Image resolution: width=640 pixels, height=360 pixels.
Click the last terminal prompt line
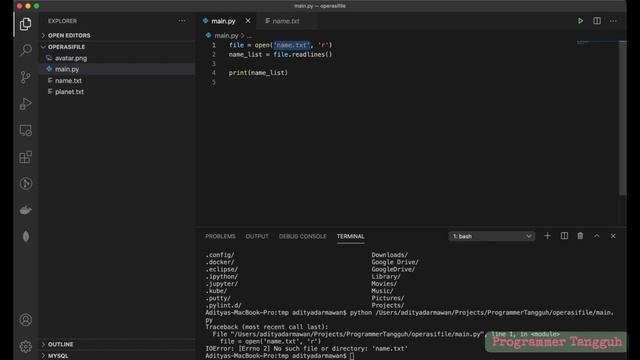[280, 356]
